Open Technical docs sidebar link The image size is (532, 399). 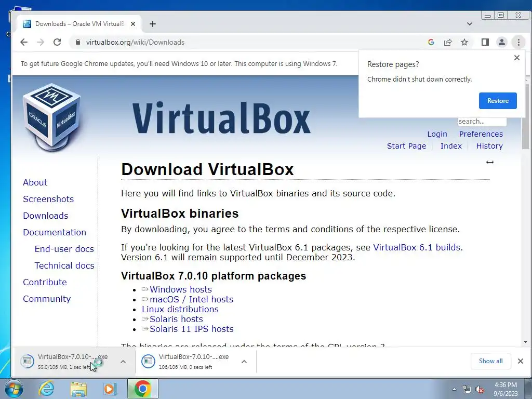click(x=64, y=265)
